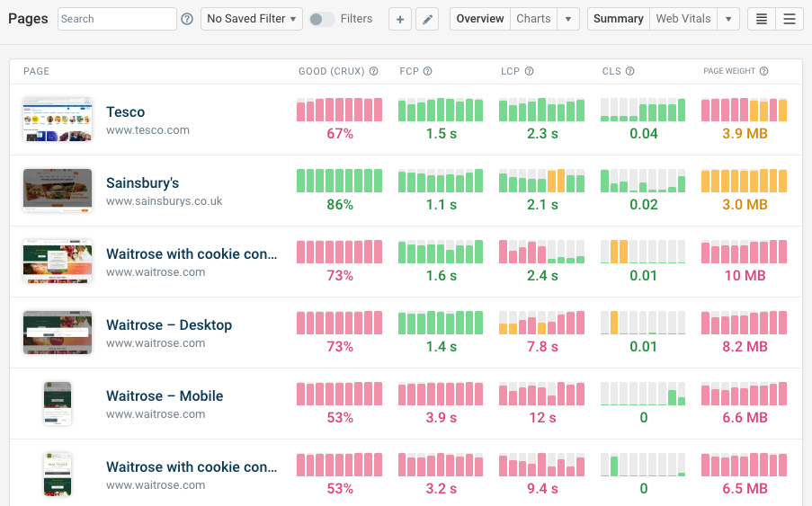Open help icon next to Good (CrUX)
812x506 pixels.
point(373,71)
